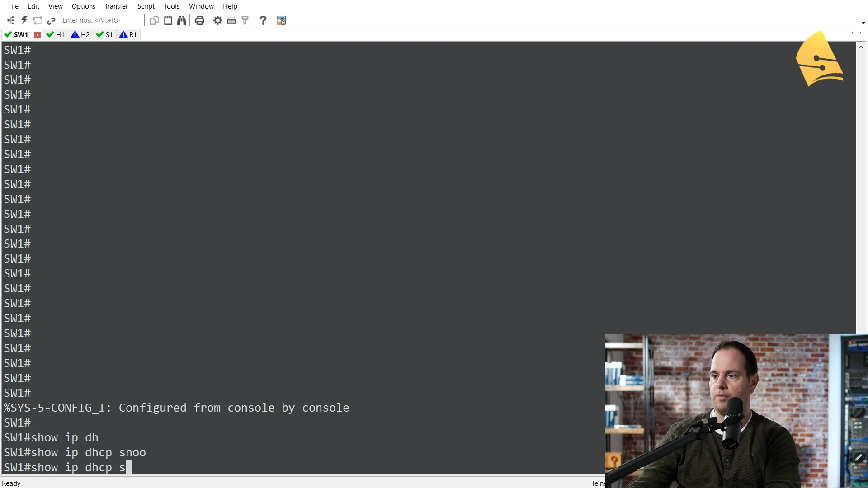Switch to the R1 session tab
Image resolution: width=868 pixels, height=488 pixels.
pyautogui.click(x=128, y=35)
